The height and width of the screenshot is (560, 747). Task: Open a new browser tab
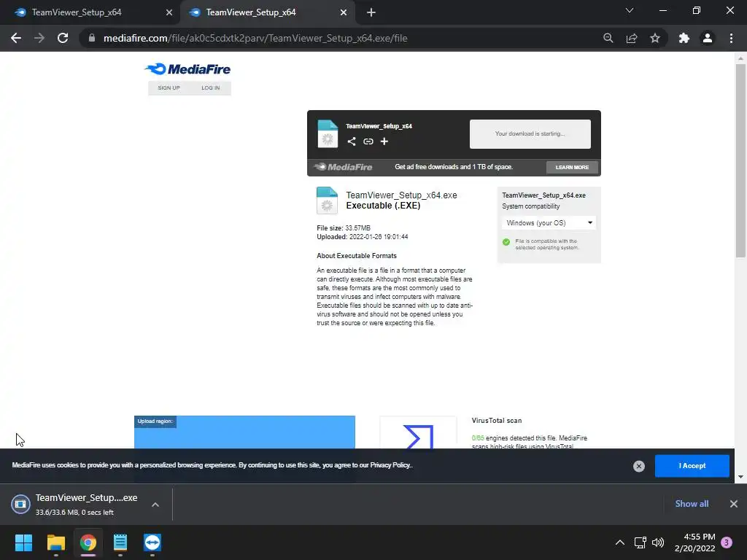(371, 12)
